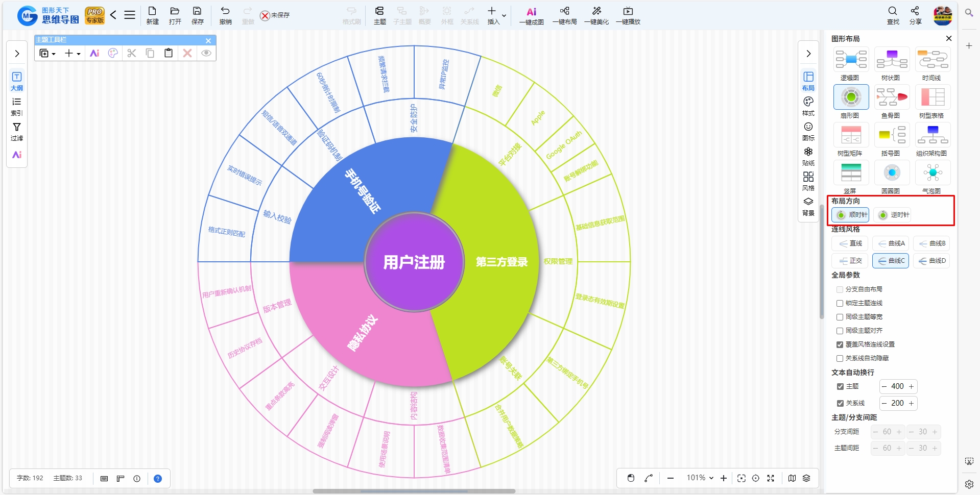Click plus to increase 主题 wrap width 400

point(911,386)
